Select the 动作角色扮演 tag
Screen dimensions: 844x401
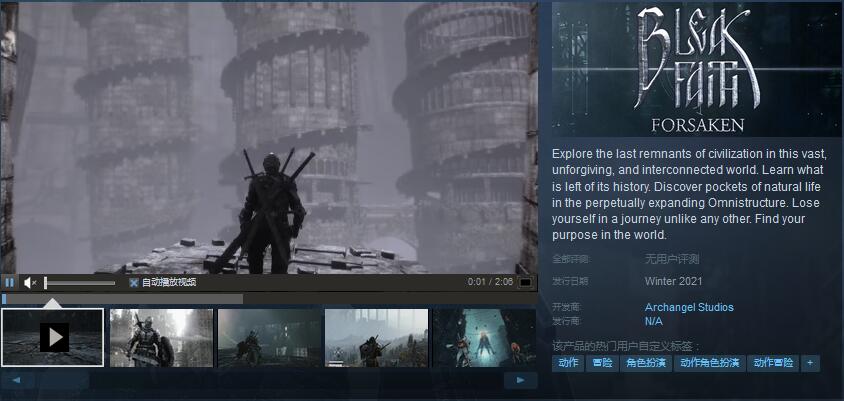(x=709, y=363)
